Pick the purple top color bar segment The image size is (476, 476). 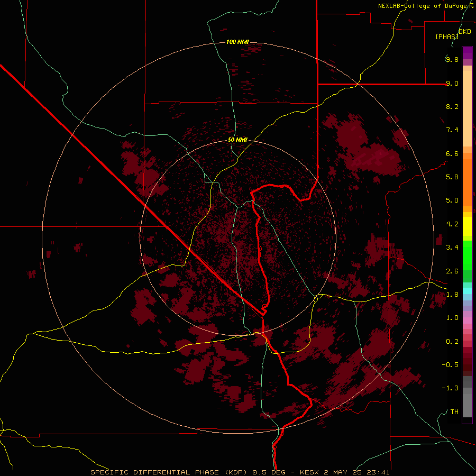[x=467, y=53]
